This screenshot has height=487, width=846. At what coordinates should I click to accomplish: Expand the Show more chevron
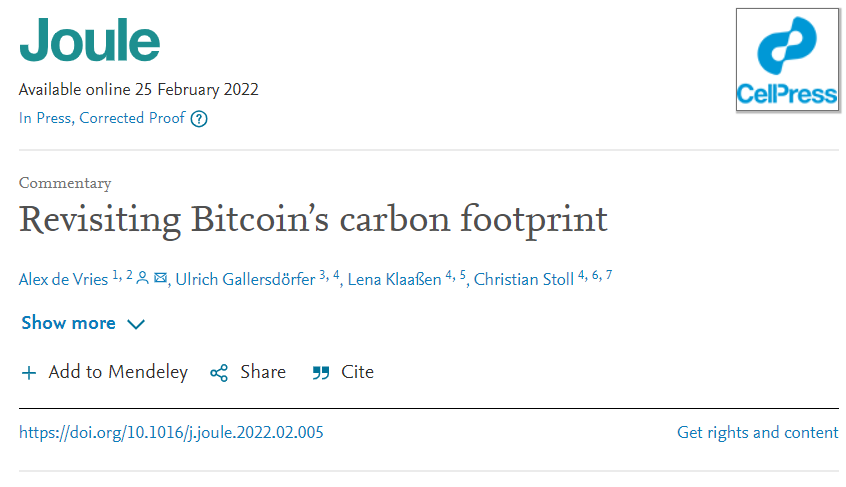tap(137, 324)
